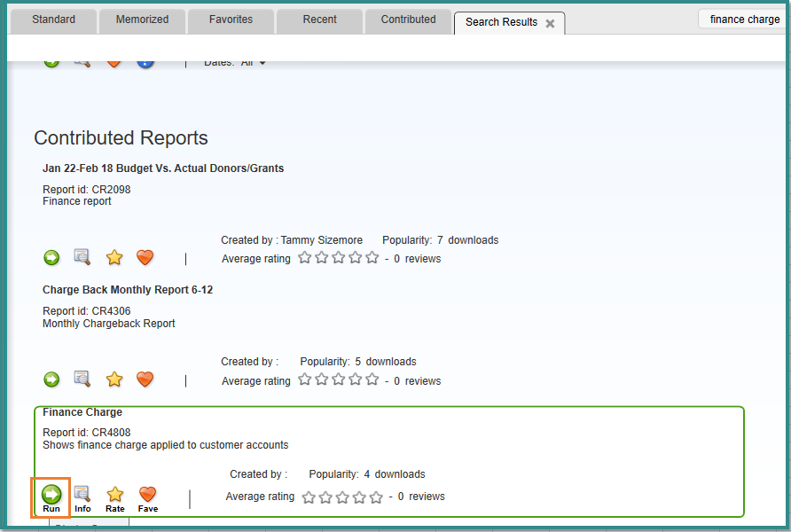View info for Charge Back Monthly Report
The image size is (791, 532).
tap(82, 379)
